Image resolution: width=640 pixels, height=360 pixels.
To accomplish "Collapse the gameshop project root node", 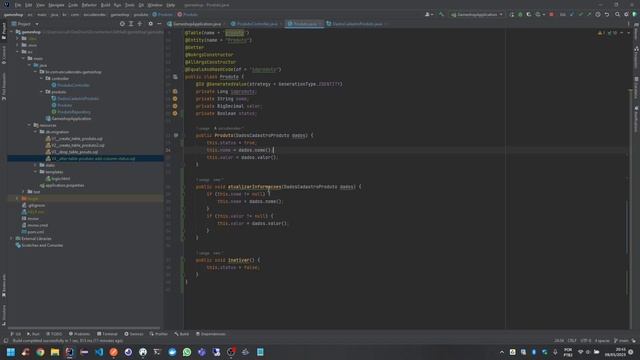I will pos(12,32).
